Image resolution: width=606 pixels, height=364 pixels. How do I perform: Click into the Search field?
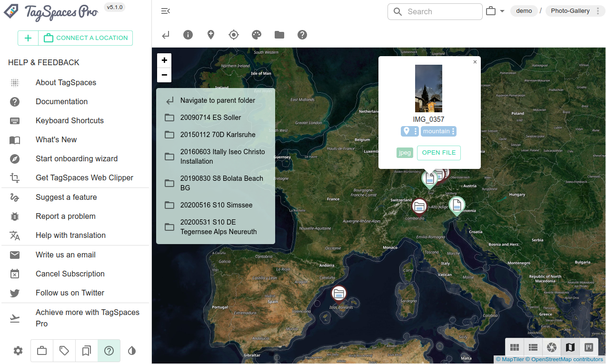pyautogui.click(x=435, y=11)
